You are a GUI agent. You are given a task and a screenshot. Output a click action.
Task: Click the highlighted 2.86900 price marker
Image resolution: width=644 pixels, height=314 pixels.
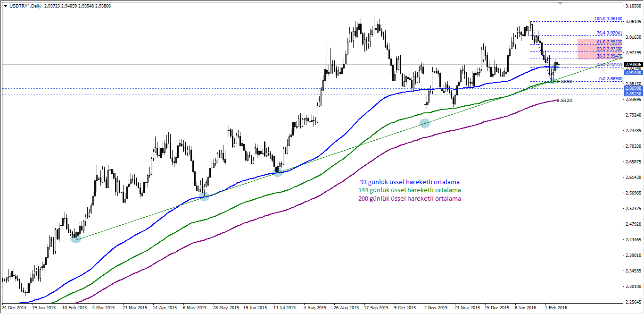coord(633,88)
